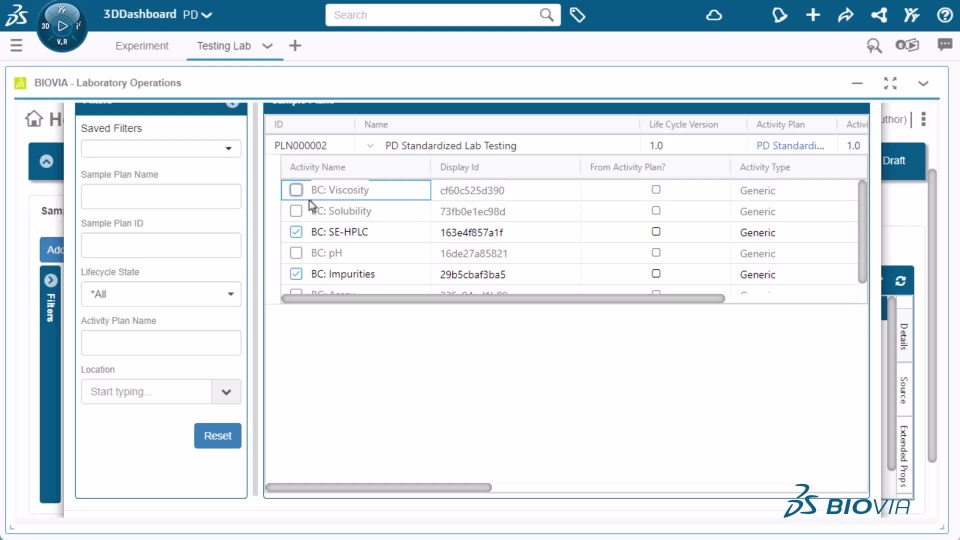Open the social network share icon

pos(879,15)
